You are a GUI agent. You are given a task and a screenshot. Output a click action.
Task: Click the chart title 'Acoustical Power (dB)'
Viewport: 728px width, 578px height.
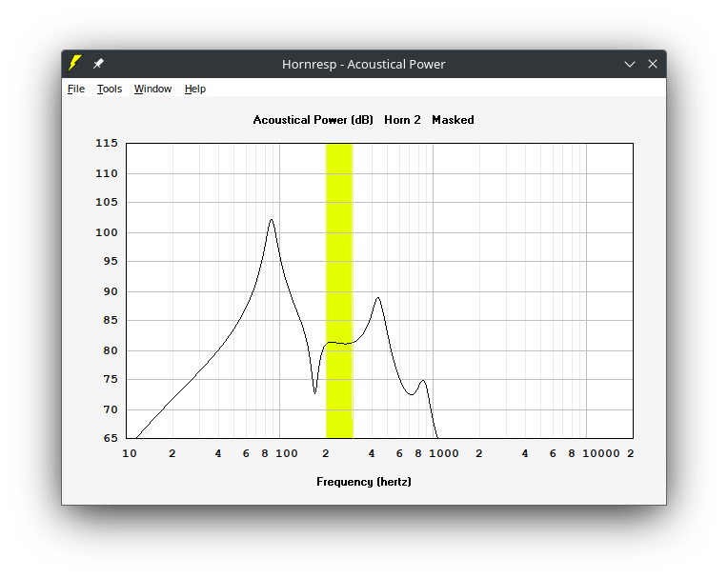(313, 120)
